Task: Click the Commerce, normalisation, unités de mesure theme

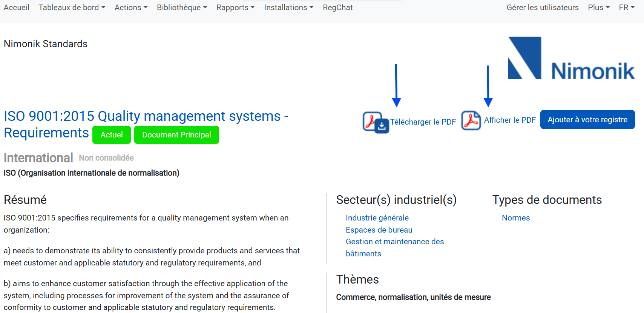Action: coord(413,297)
